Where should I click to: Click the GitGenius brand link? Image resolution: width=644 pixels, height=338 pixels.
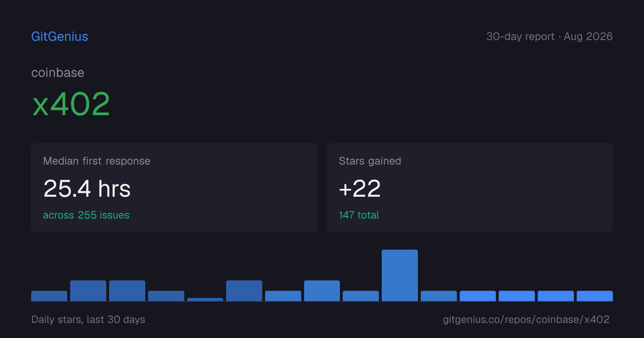click(x=59, y=36)
